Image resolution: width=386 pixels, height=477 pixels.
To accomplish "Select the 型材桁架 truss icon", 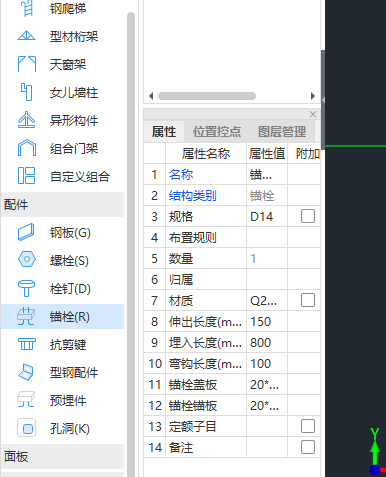I will click(x=27, y=36).
